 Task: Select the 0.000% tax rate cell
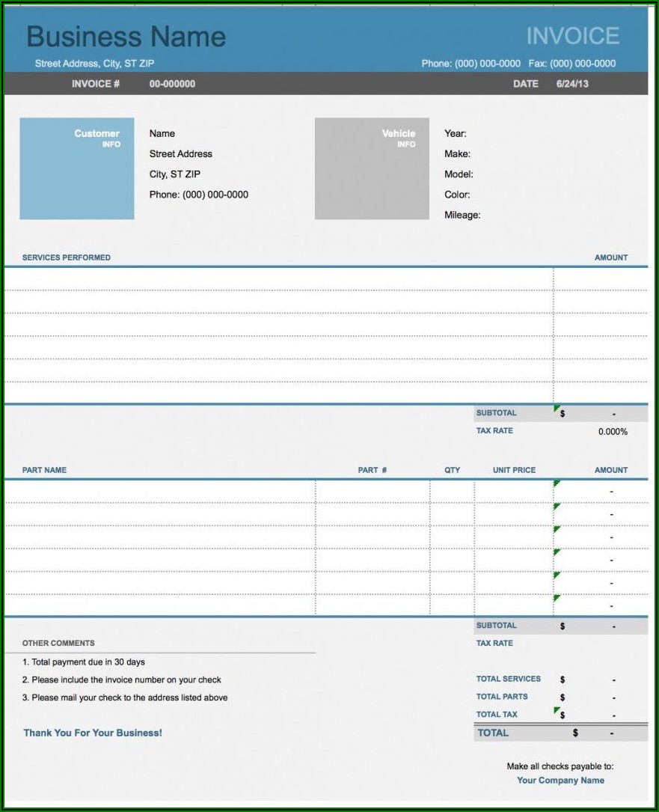tap(613, 432)
